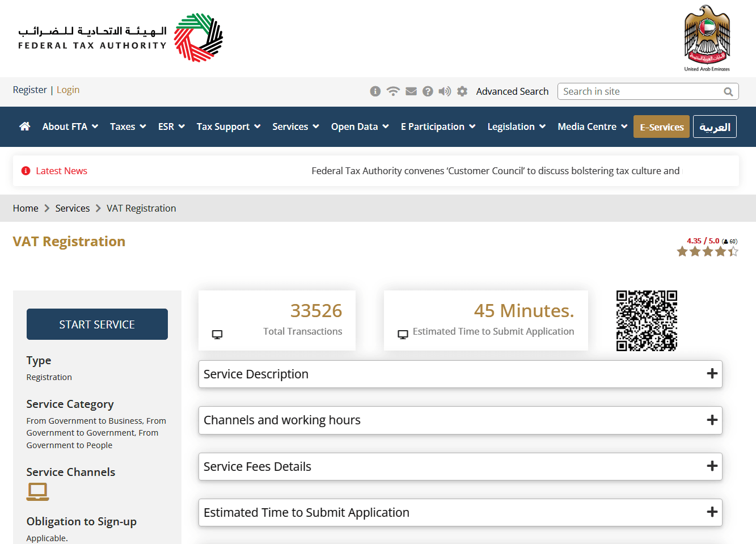Open the email envelope icon in the toolbar
This screenshot has width=756, height=544.
tap(411, 91)
